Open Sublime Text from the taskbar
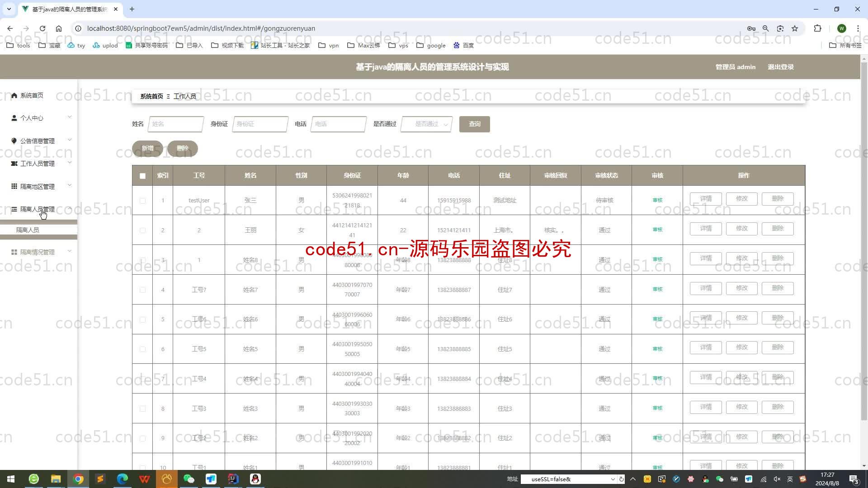 click(x=100, y=479)
